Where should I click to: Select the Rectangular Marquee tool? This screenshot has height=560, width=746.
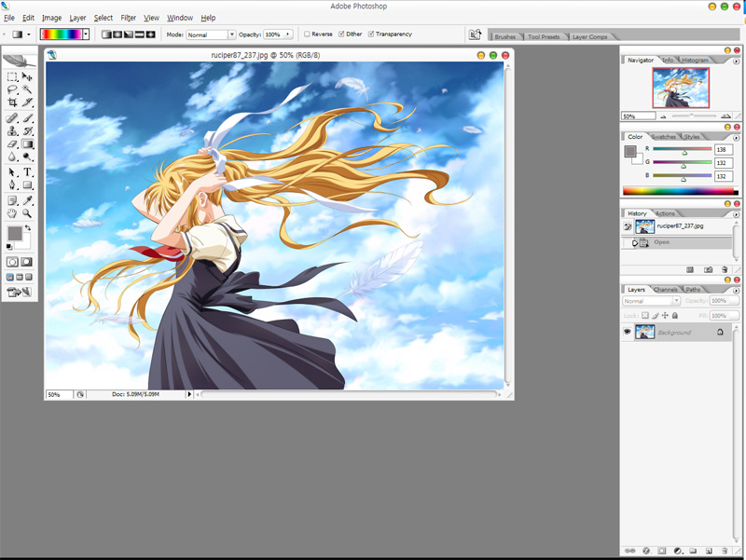[x=12, y=76]
